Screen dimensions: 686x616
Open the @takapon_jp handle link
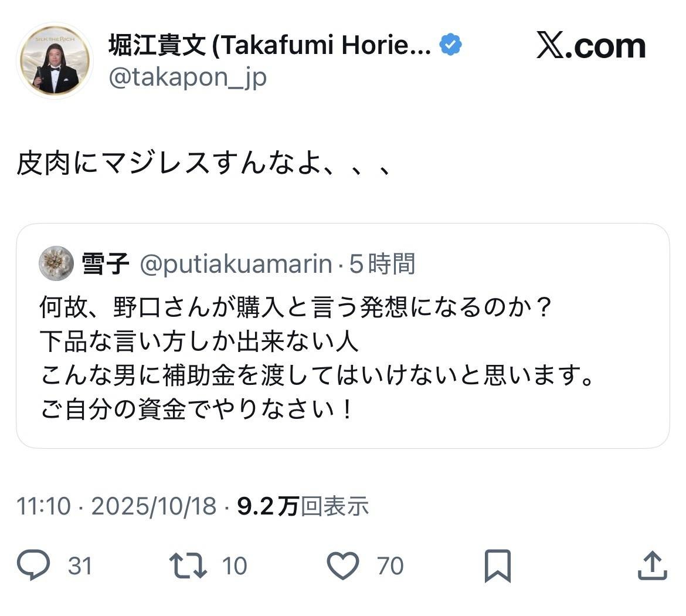[x=188, y=77]
